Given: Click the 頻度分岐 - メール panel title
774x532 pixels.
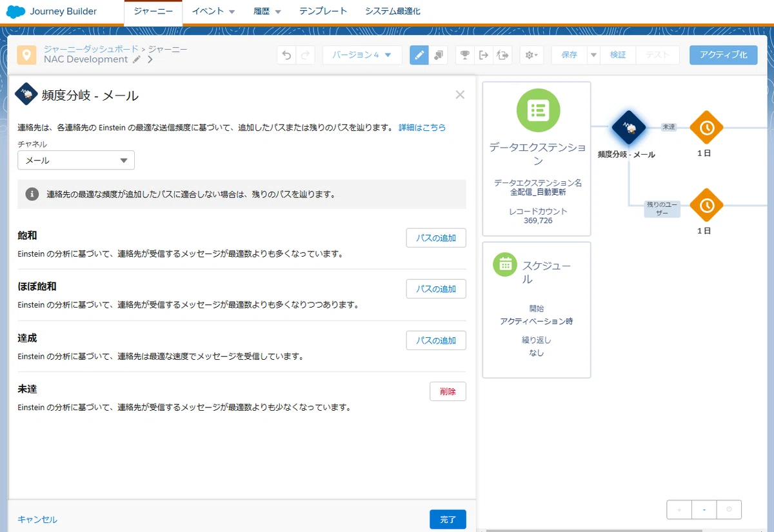Looking at the screenshot, I should tap(90, 95).
